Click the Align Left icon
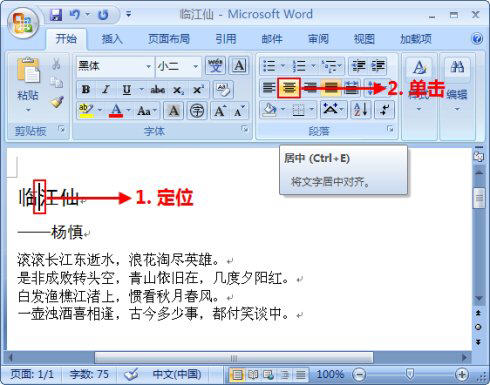Screen dimensions: 490x385 pos(269,88)
